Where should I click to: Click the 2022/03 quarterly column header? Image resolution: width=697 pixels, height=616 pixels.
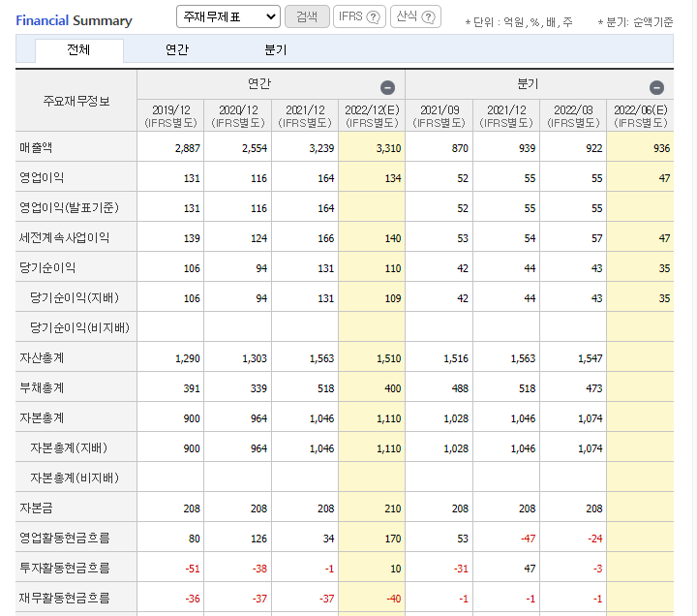coord(573,115)
